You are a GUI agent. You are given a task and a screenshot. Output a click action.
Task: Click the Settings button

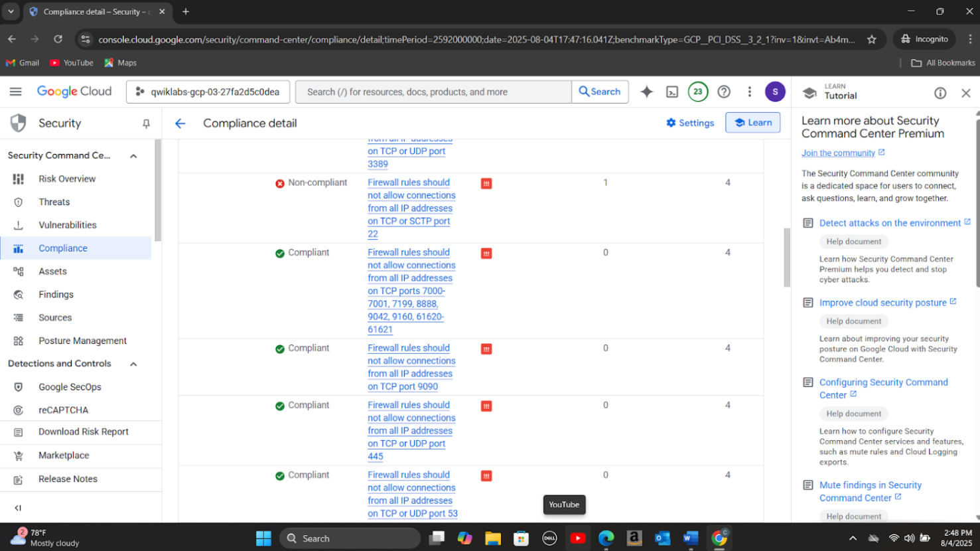pyautogui.click(x=690, y=123)
